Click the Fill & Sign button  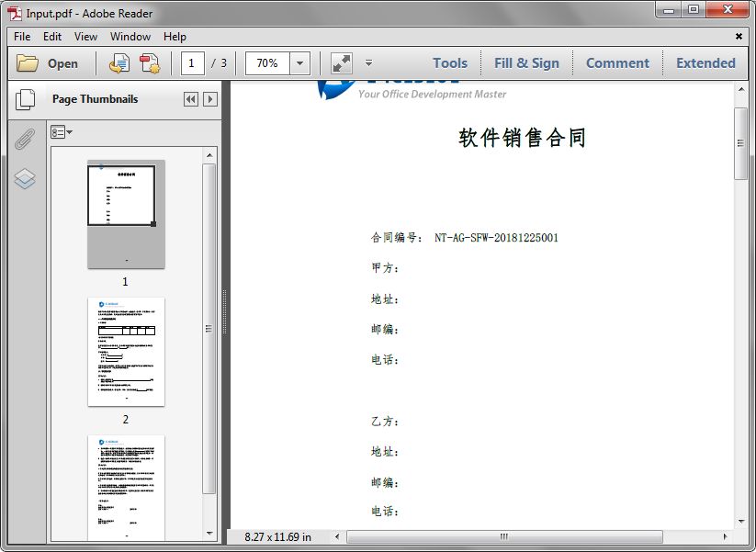pyautogui.click(x=526, y=62)
